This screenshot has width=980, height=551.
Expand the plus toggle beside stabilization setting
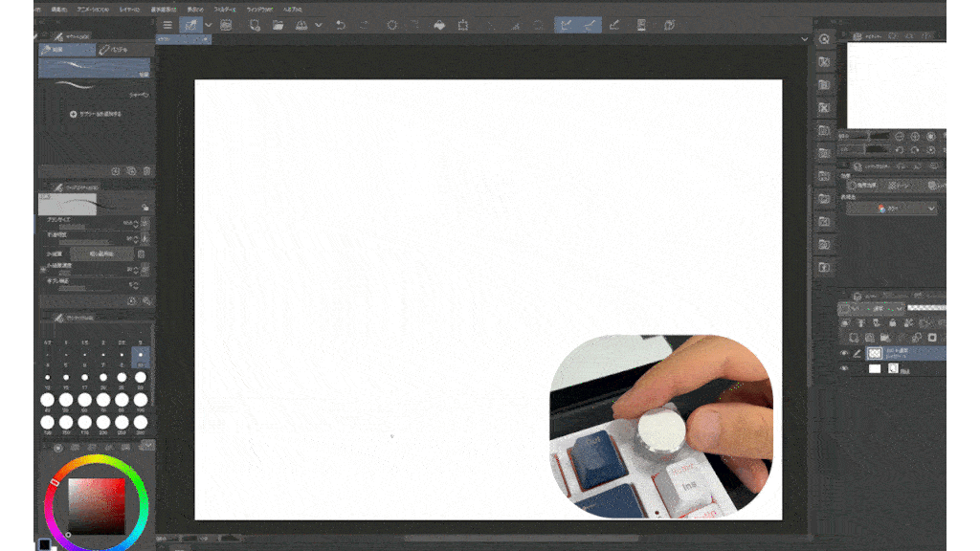point(43,269)
